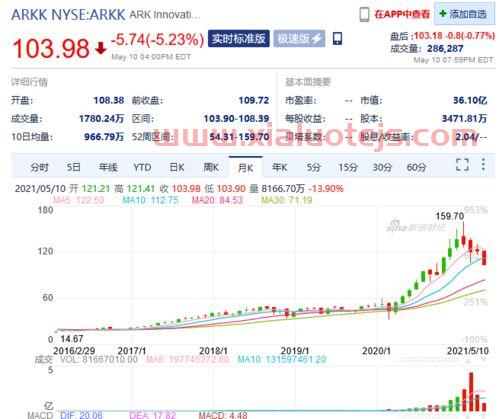Click the DEA: 17.82 label
This screenshot has height=419, width=499.
pyautogui.click(x=153, y=415)
